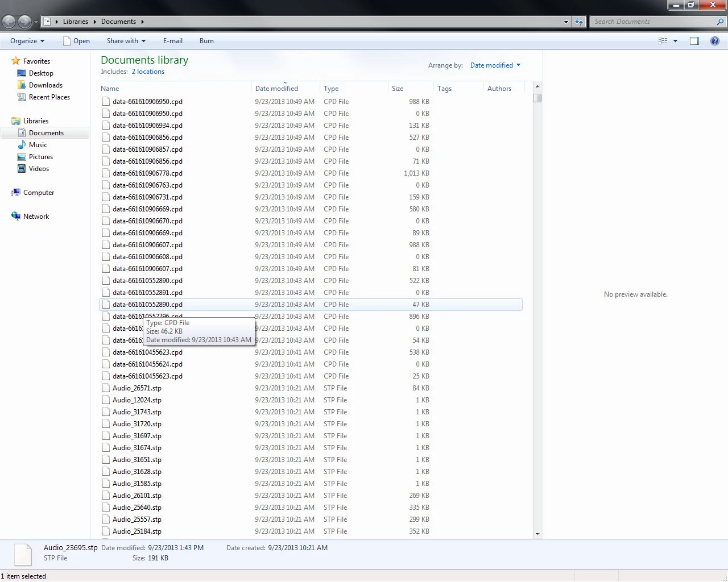728x582 pixels.
Task: Expand breadcrumb arrow after Libraries
Action: (x=95, y=22)
